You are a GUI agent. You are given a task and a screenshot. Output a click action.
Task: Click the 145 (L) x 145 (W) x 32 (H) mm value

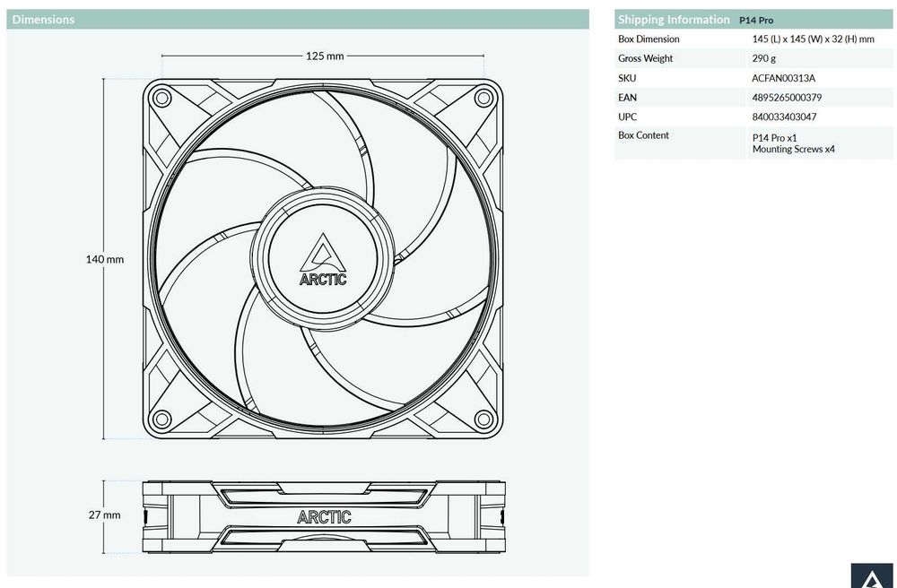tap(813, 39)
